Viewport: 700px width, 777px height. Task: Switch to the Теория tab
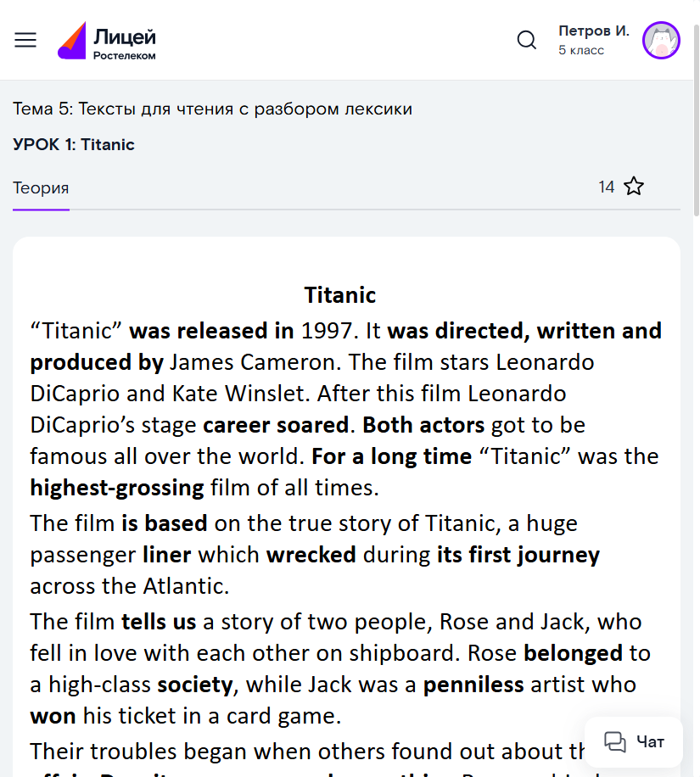coord(41,187)
